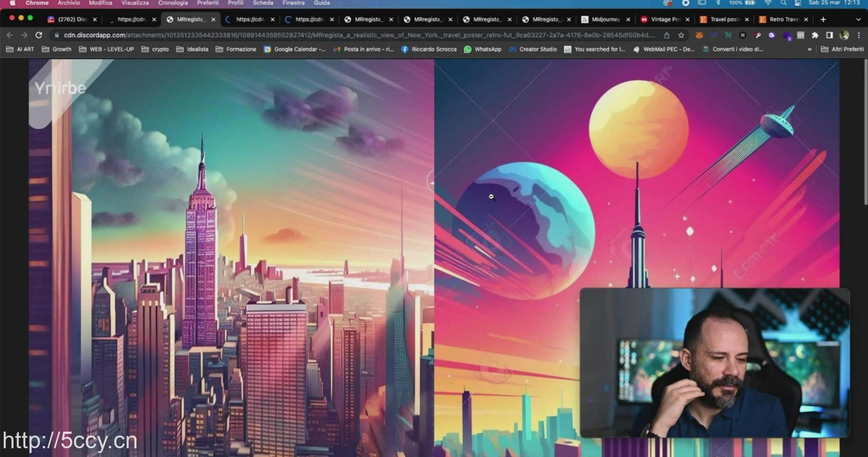The image size is (868, 457).
Task: Open the Apple menu
Action: [x=13, y=3]
